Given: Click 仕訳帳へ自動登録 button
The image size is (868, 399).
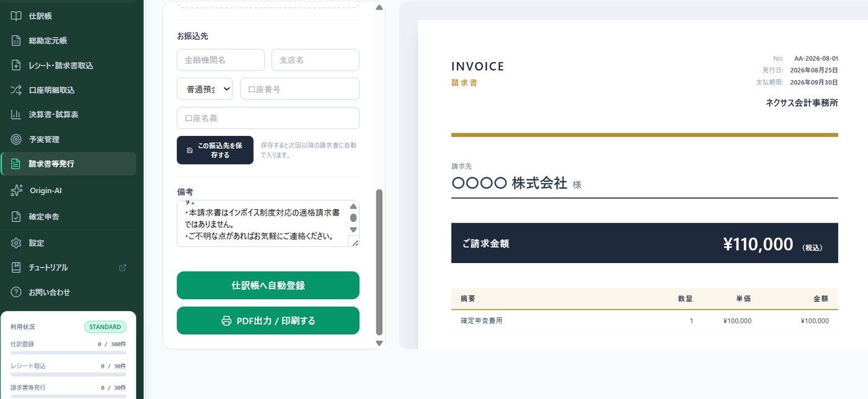Looking at the screenshot, I should coord(268,285).
